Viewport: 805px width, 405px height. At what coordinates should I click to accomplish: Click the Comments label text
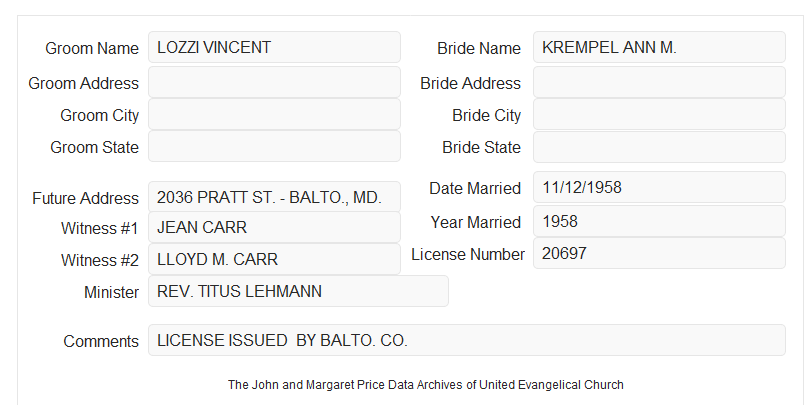point(101,341)
